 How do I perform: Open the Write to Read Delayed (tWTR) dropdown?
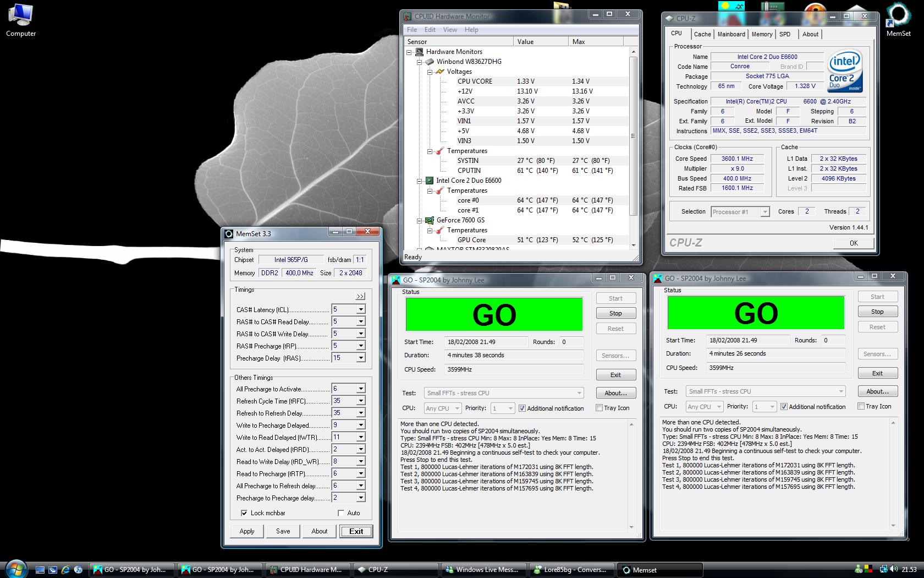pyautogui.click(x=361, y=437)
